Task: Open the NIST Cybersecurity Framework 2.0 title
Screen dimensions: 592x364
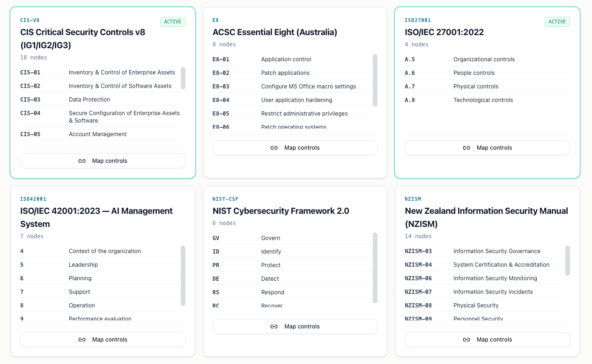Action: [281, 211]
